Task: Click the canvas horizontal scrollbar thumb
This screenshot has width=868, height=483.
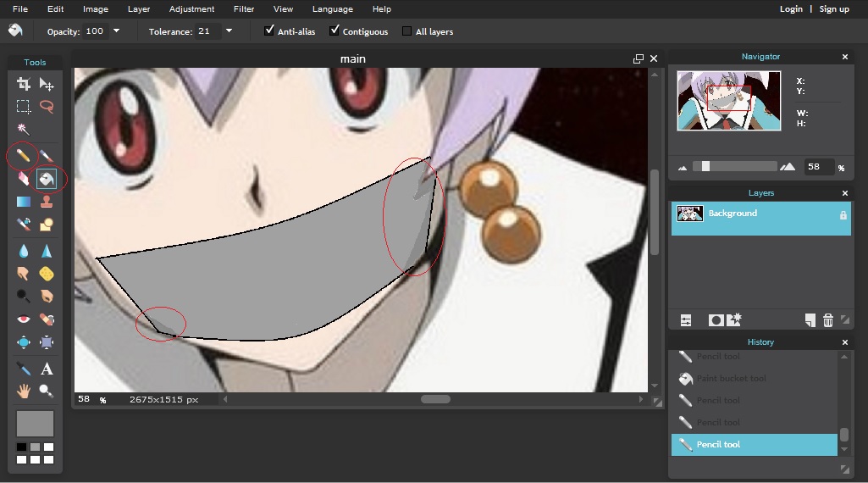Action: (x=435, y=399)
